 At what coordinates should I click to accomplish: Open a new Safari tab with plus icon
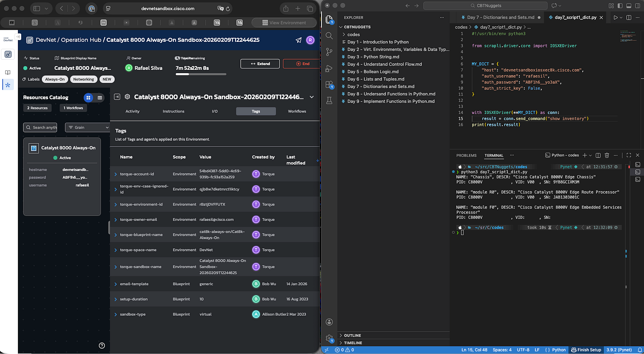298,8
